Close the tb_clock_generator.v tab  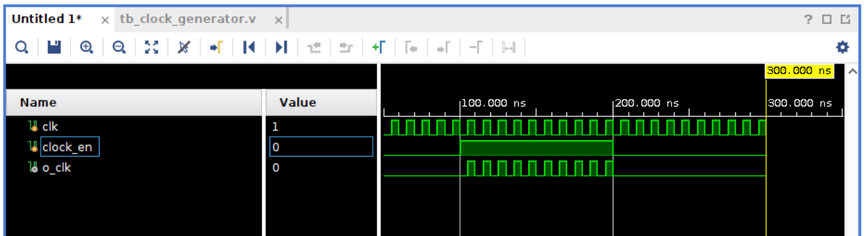click(x=279, y=20)
